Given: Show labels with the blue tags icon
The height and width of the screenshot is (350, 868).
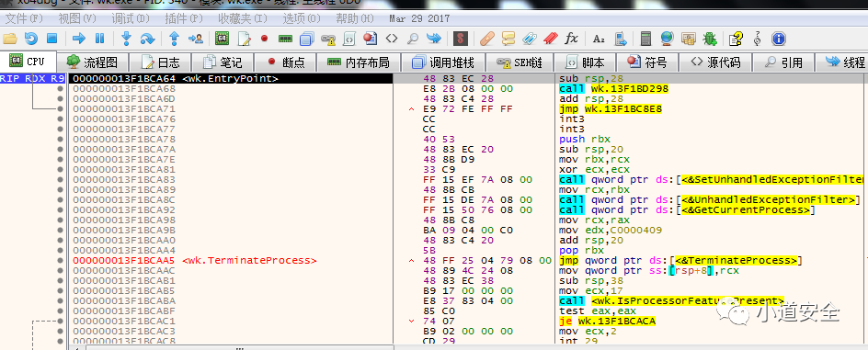Looking at the screenshot, I should coord(530,39).
